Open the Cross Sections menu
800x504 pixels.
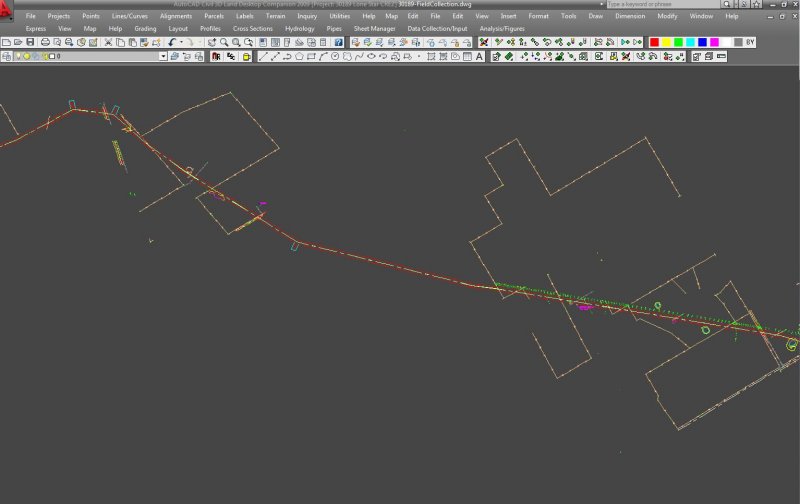[253, 29]
